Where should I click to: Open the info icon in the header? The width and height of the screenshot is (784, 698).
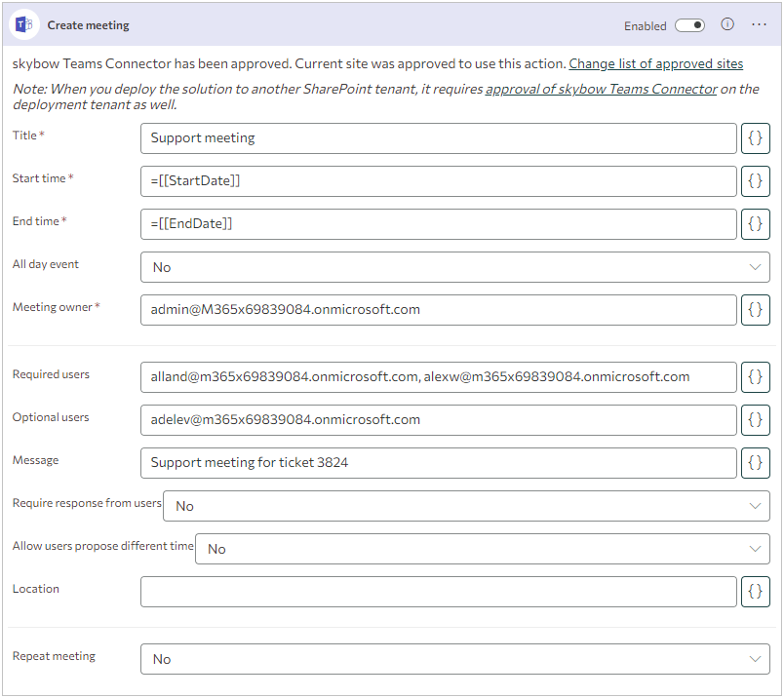click(727, 24)
